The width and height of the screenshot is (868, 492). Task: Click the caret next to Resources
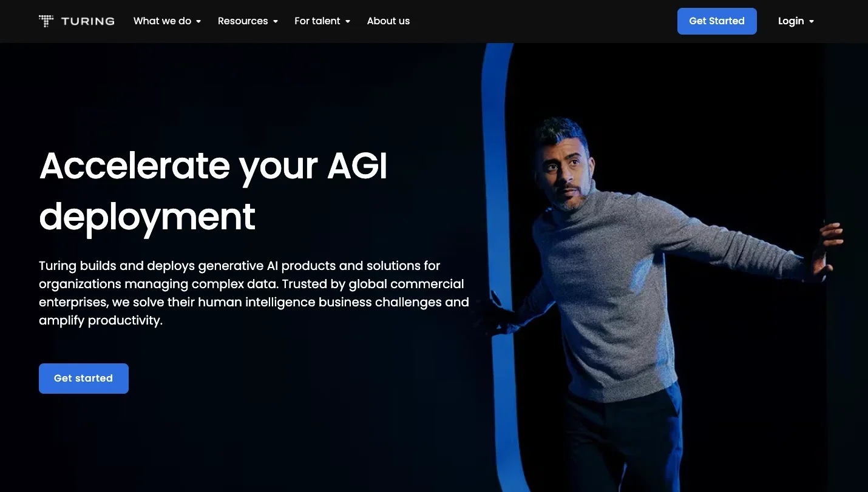276,22
